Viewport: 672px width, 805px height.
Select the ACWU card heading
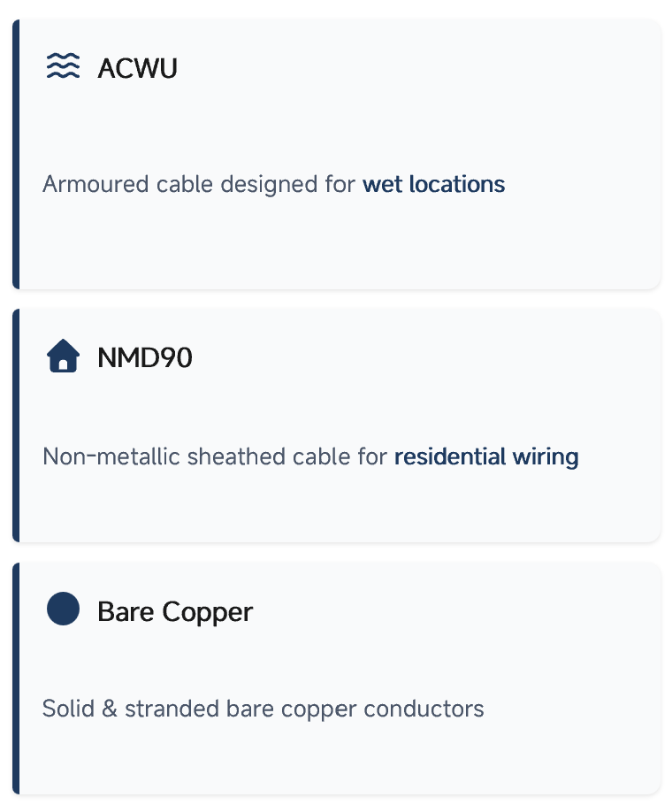click(137, 68)
